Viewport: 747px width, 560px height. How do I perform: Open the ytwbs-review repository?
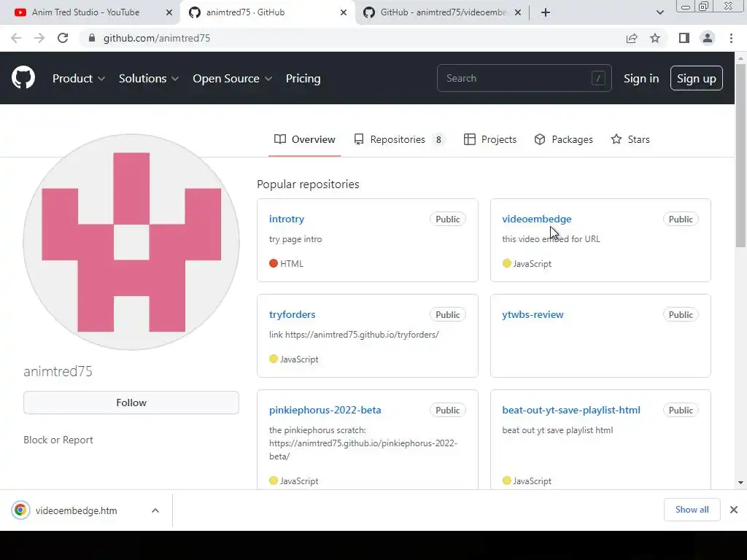(x=533, y=315)
